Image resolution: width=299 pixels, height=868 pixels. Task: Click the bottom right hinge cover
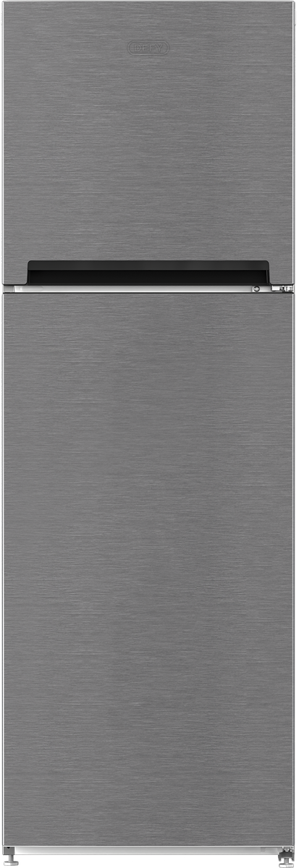[287, 852]
